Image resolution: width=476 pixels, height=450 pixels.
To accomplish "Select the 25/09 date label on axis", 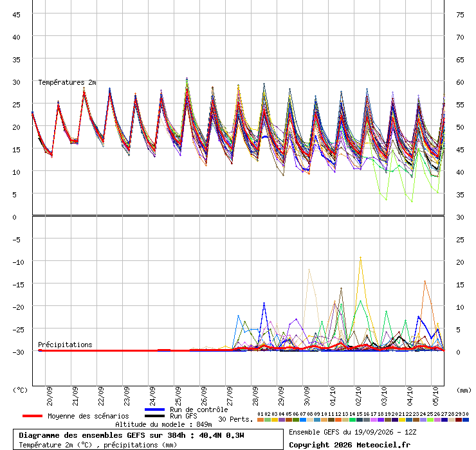I will (x=178, y=396).
